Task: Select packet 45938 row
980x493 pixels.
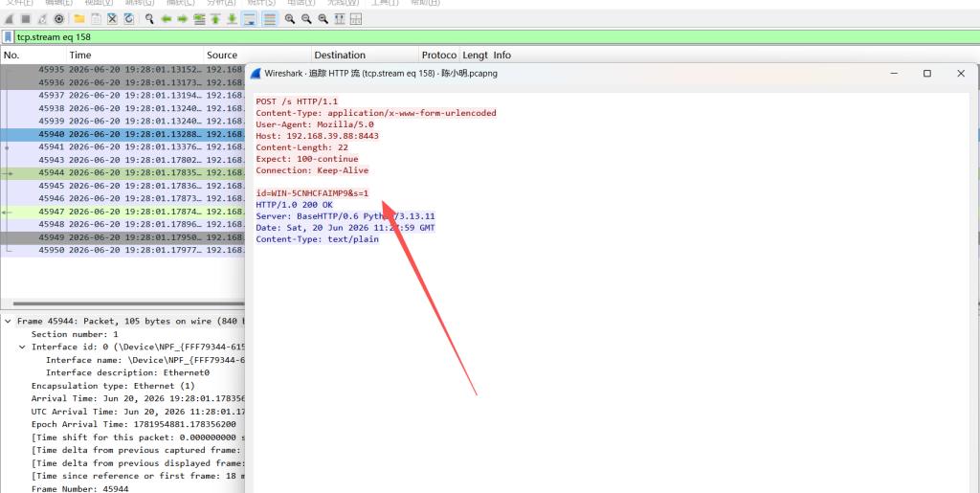Action: pos(122,108)
